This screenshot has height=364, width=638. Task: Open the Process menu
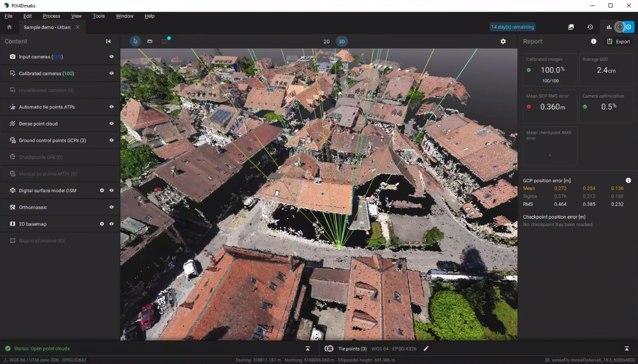point(51,16)
